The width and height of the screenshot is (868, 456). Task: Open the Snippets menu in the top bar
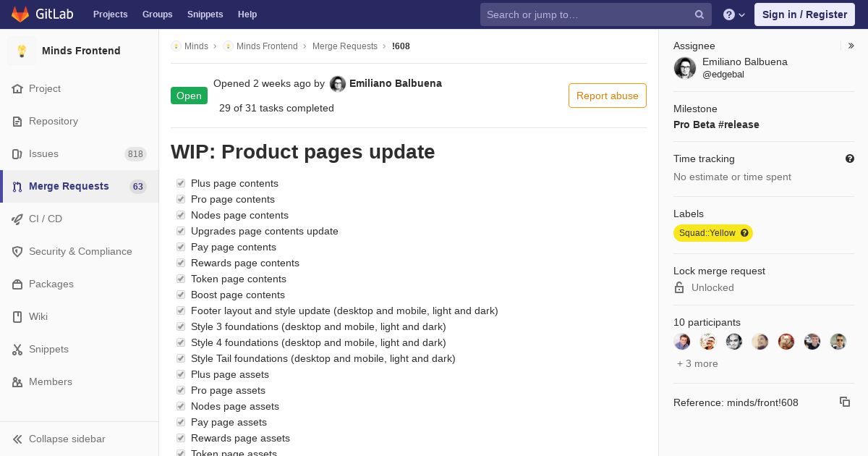[x=205, y=14]
